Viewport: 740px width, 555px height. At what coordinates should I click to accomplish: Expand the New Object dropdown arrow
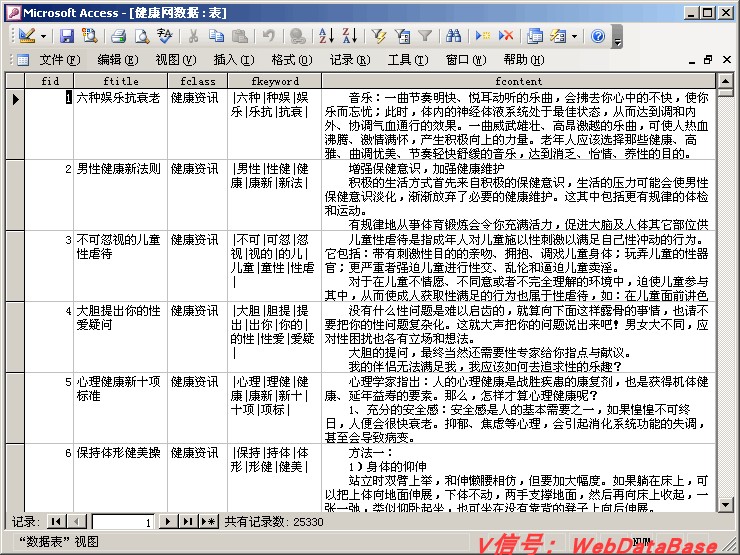click(574, 36)
